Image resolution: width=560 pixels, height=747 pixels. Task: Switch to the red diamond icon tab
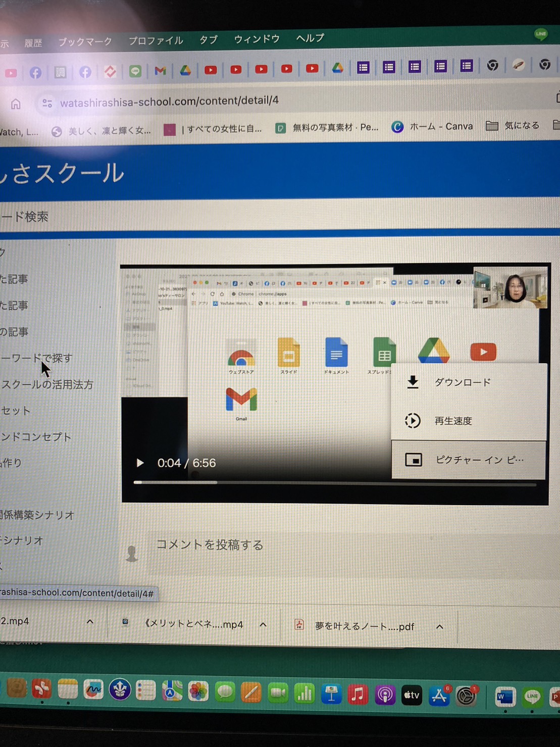point(110,72)
